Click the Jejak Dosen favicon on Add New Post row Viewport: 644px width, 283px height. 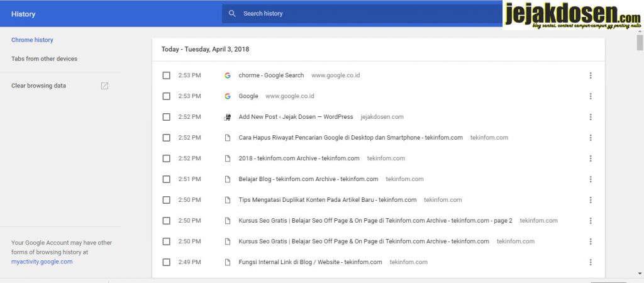(228, 117)
